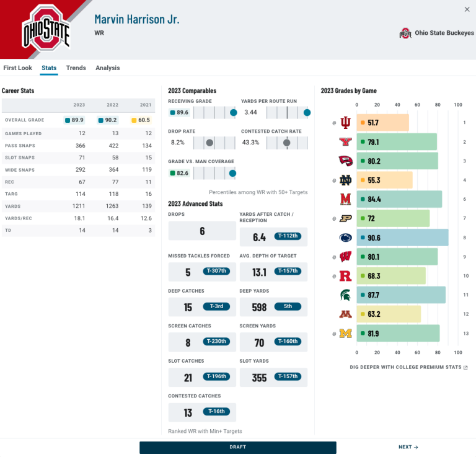This screenshot has height=457, width=476.
Task: Click T-3rd deep catches rank badge
Action: click(x=216, y=306)
